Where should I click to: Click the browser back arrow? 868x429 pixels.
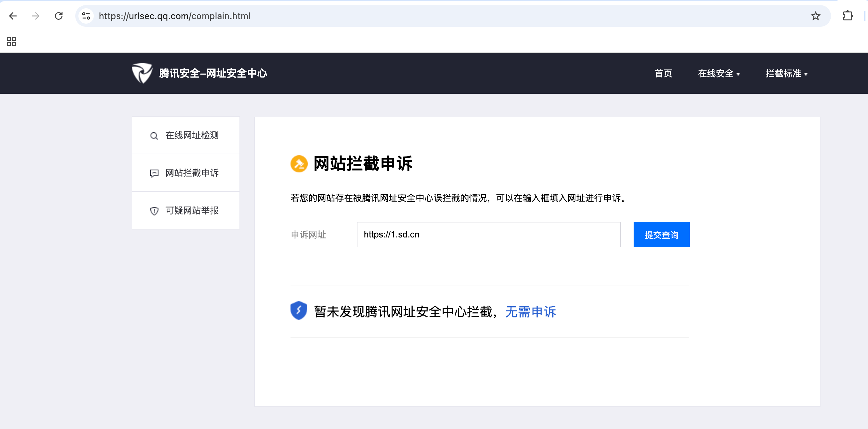coord(13,16)
